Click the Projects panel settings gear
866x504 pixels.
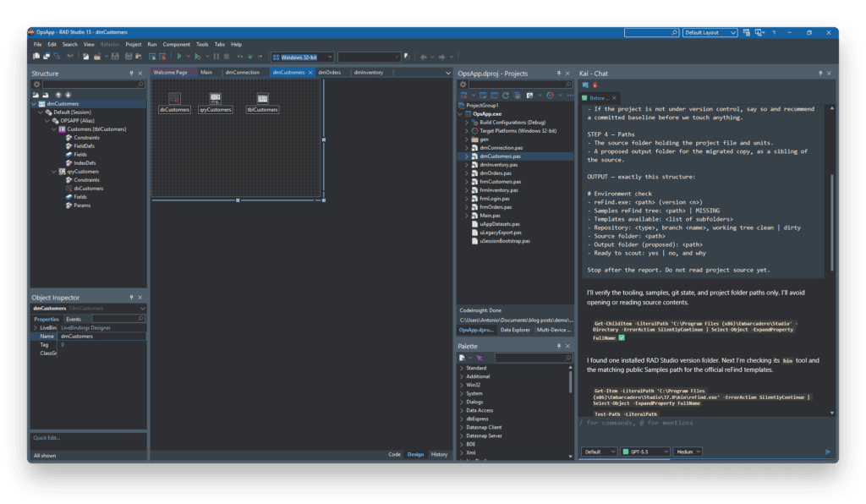463,85
